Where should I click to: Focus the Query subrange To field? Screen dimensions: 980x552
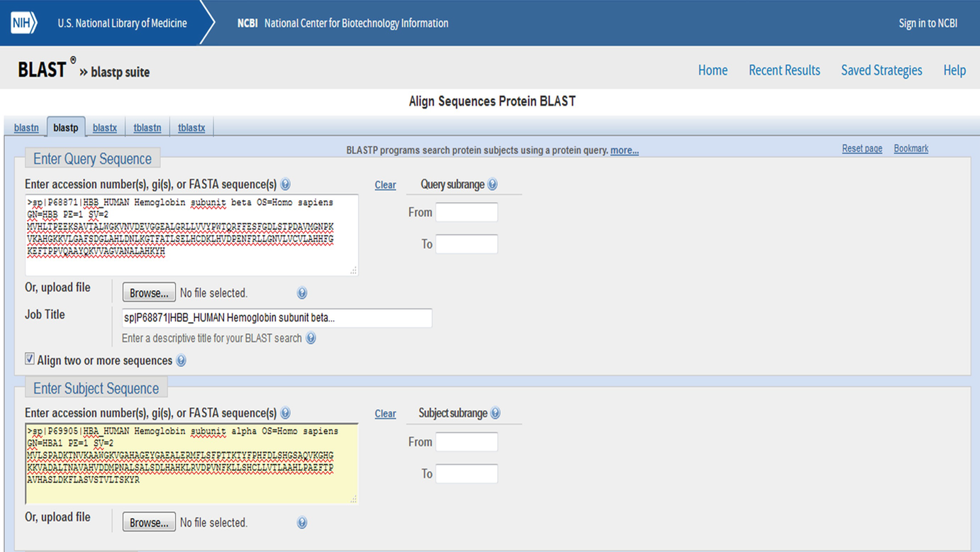pos(467,244)
